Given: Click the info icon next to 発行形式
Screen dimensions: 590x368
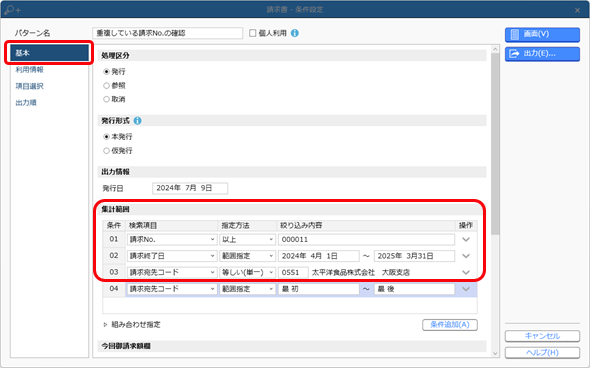Looking at the screenshot, I should pos(138,121).
